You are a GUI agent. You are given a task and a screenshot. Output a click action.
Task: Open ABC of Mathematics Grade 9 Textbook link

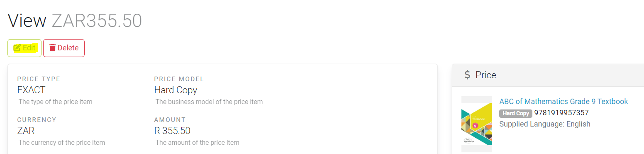[x=563, y=102]
